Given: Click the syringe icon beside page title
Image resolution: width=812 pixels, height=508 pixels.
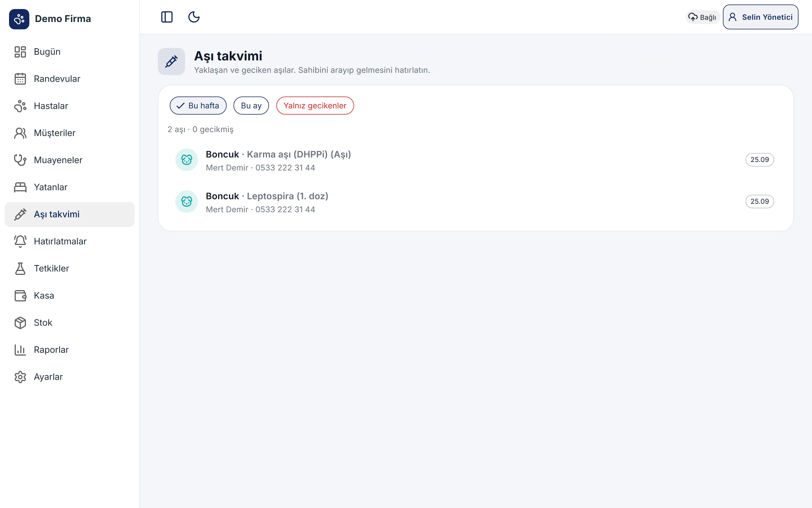Looking at the screenshot, I should point(171,62).
